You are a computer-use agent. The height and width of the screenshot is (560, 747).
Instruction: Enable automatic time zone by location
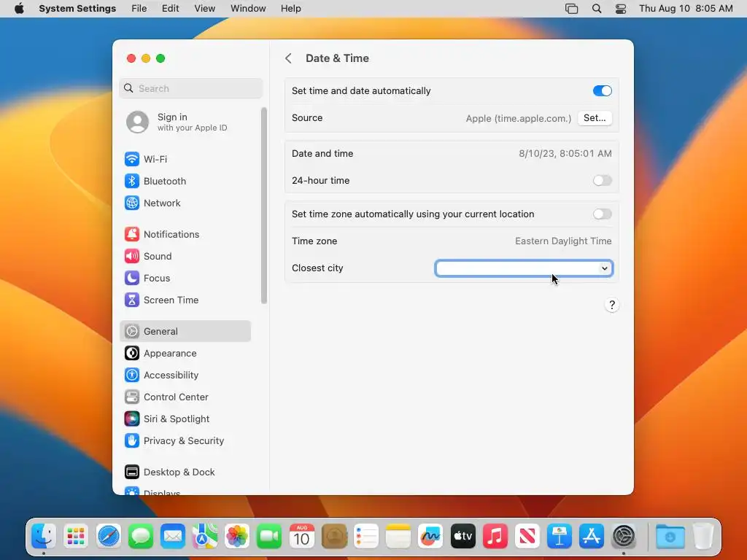[602, 214]
